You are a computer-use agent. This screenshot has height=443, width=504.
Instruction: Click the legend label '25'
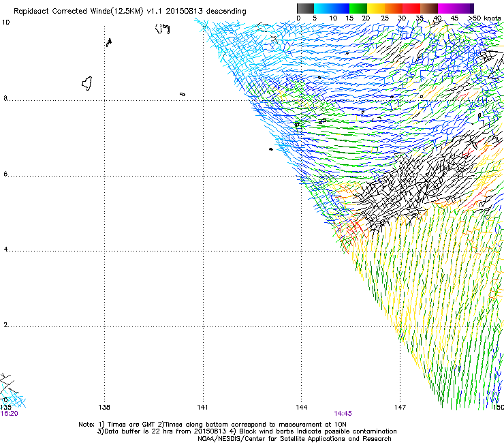pyautogui.click(x=385, y=18)
